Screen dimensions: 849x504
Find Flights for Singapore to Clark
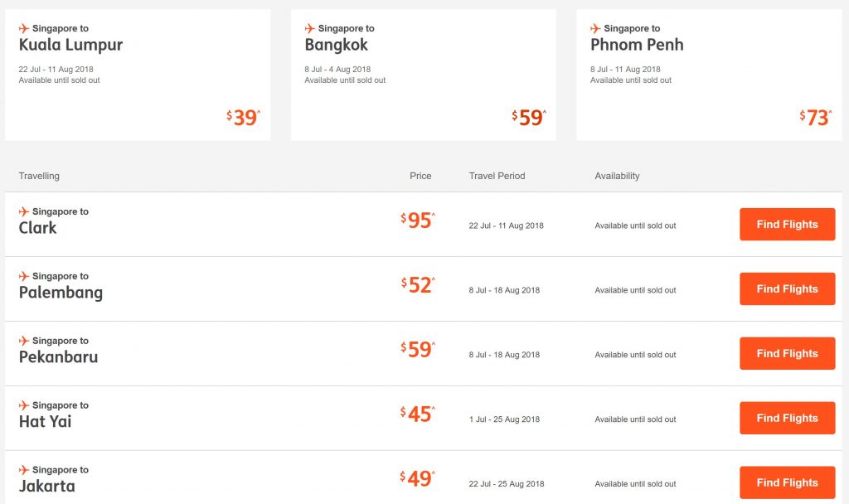[787, 225]
